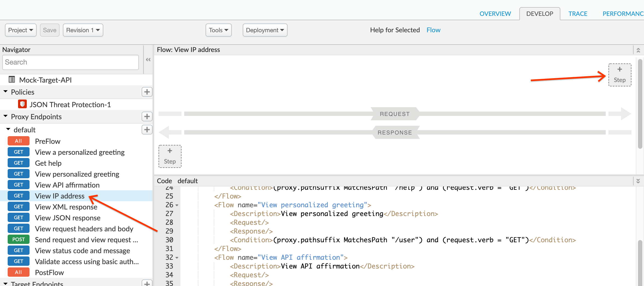This screenshot has height=286, width=644.
Task: Select the JSON Threat Protection-1 policy
Action: click(70, 104)
